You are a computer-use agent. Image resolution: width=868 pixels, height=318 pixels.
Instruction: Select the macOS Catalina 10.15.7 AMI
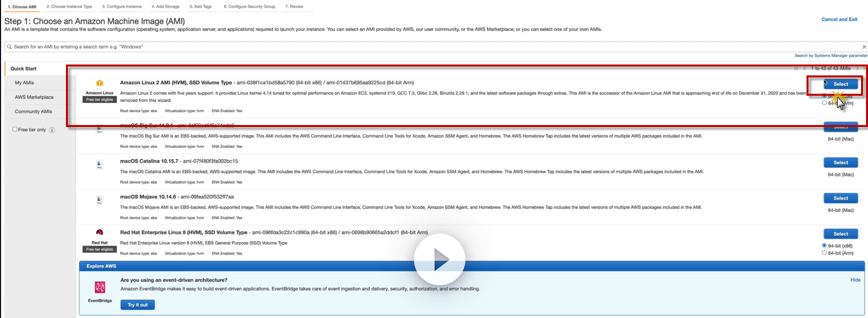(841, 163)
